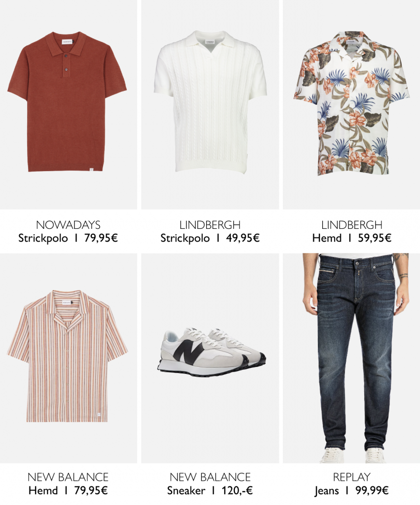Select the Hemd 59,95€ label
Viewport: 420px width, 505px height.
352,238
